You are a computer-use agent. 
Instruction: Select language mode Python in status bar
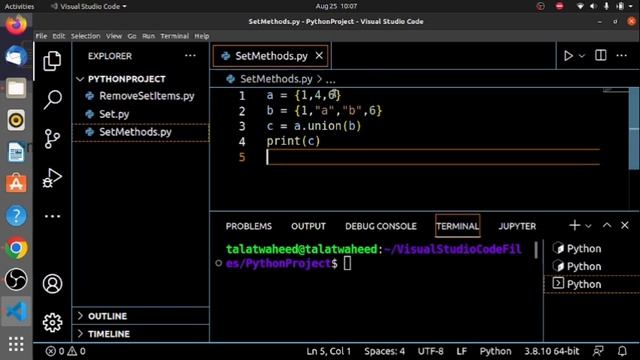click(x=496, y=351)
